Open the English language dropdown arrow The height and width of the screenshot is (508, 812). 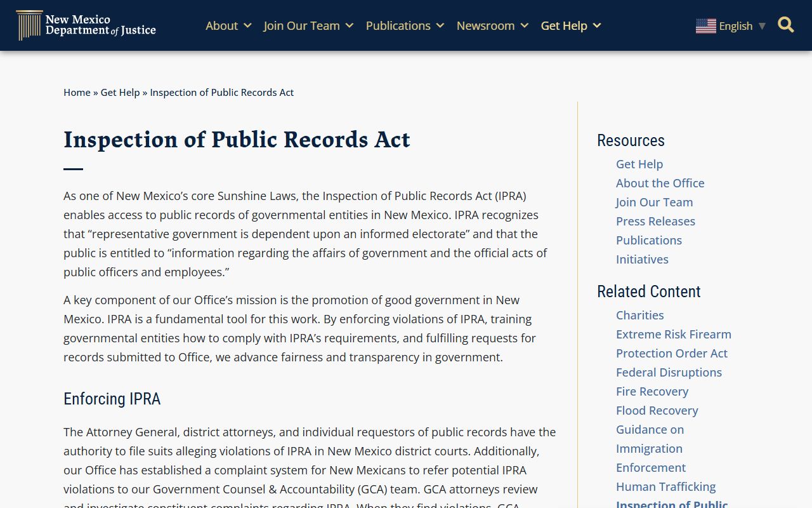pyautogui.click(x=762, y=26)
